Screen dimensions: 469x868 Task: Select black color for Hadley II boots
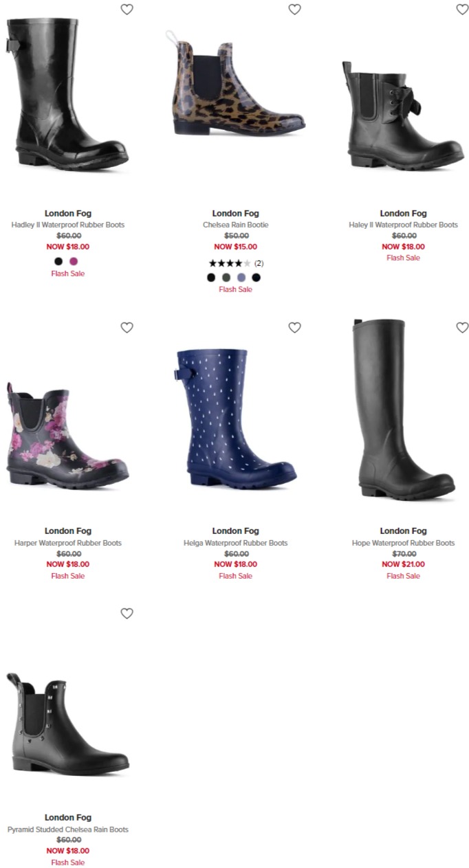pos(58,261)
